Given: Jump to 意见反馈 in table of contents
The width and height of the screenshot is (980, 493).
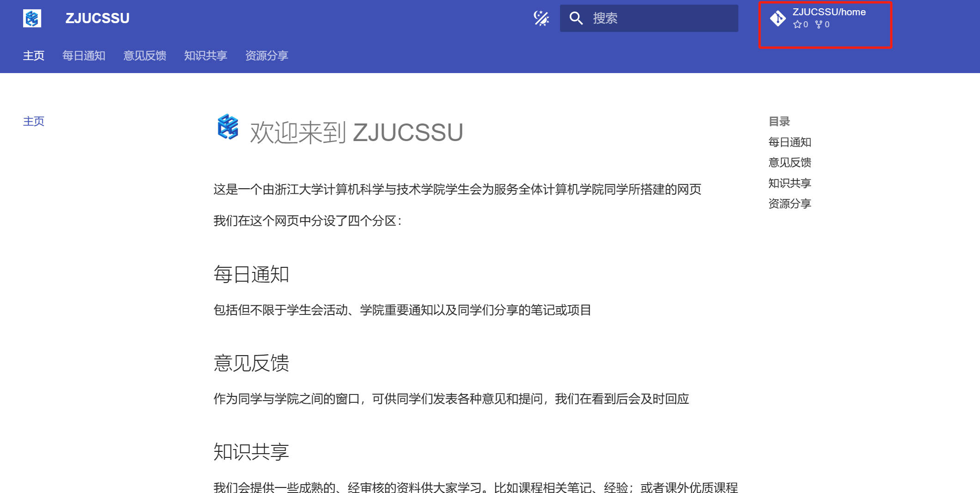Looking at the screenshot, I should 790,162.
